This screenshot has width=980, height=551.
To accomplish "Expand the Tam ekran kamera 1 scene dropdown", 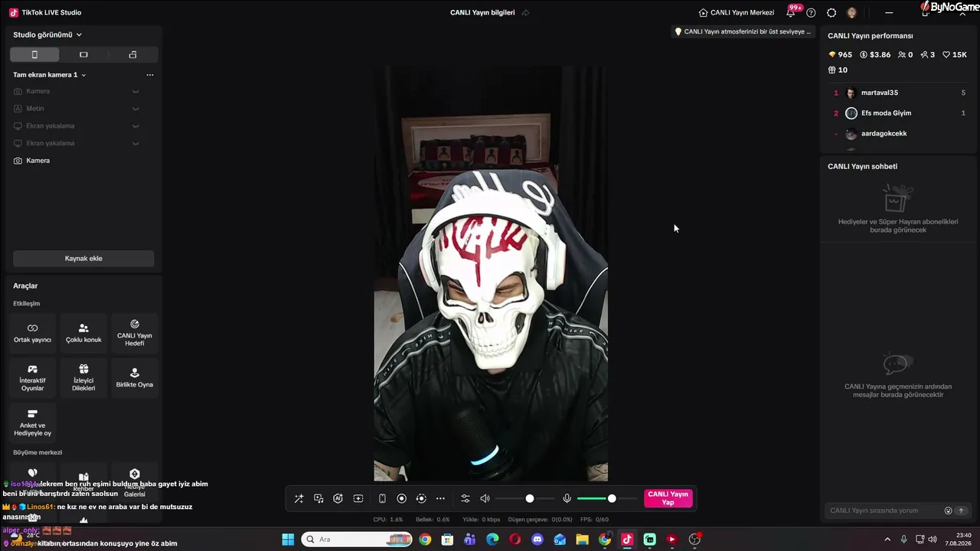I will click(50, 75).
